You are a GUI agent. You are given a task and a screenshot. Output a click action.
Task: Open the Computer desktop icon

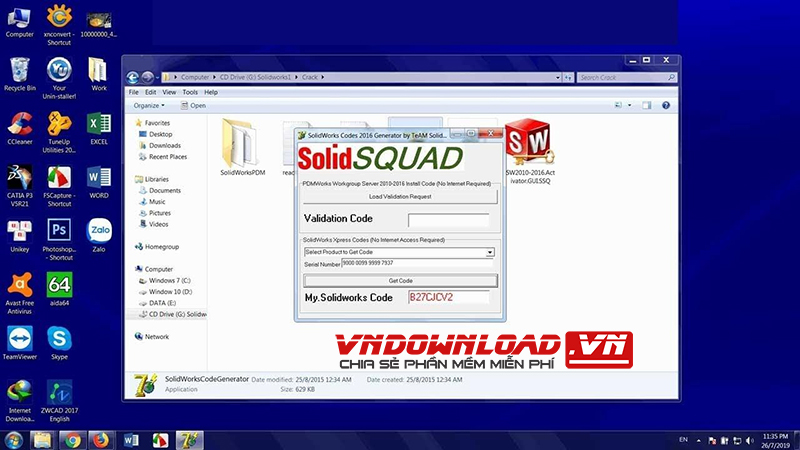[19, 21]
